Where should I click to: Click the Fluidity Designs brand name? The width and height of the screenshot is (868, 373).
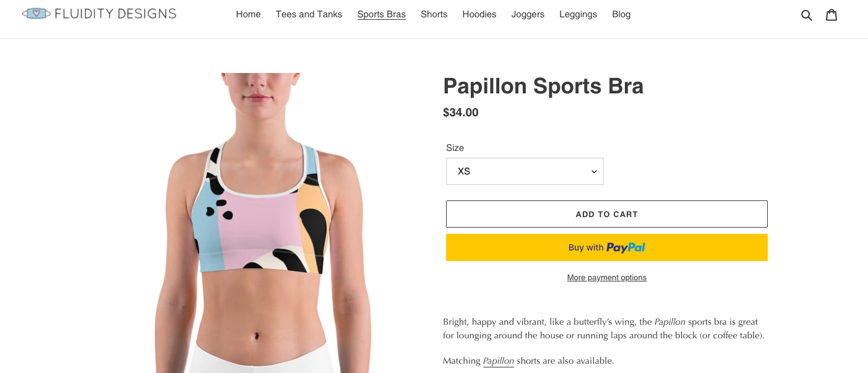coord(115,14)
